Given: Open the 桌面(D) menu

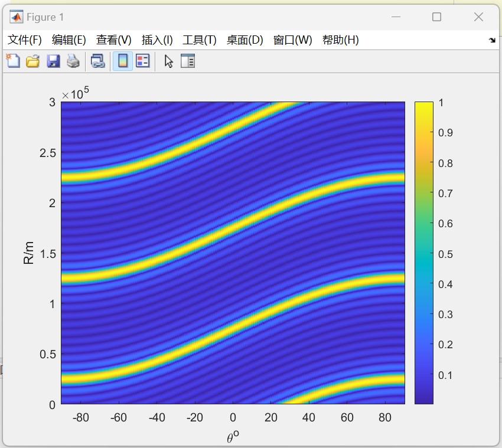Looking at the screenshot, I should coord(245,40).
